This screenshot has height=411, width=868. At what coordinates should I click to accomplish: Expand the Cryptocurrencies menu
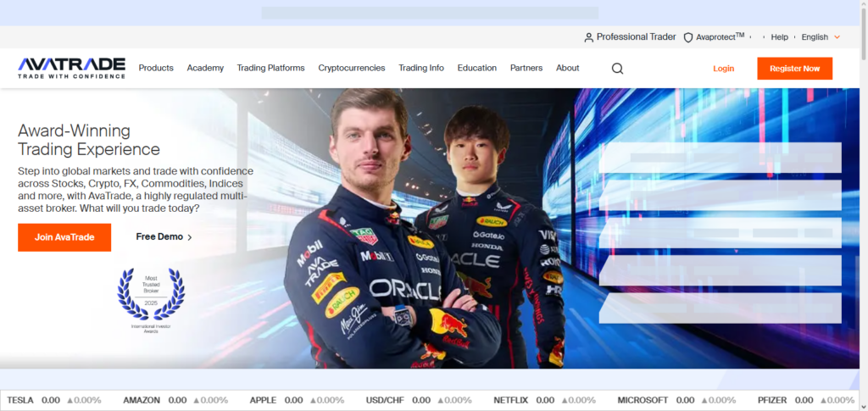coord(351,68)
